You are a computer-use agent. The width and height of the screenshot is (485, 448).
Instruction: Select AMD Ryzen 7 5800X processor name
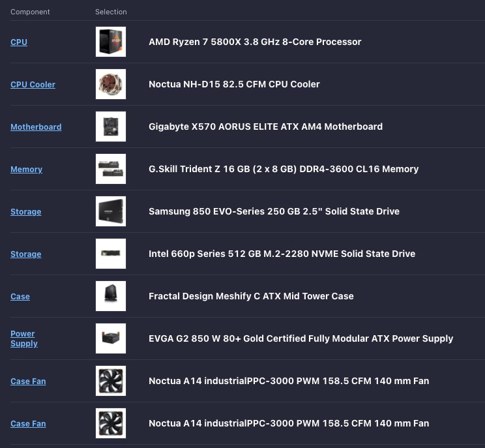[x=255, y=42]
